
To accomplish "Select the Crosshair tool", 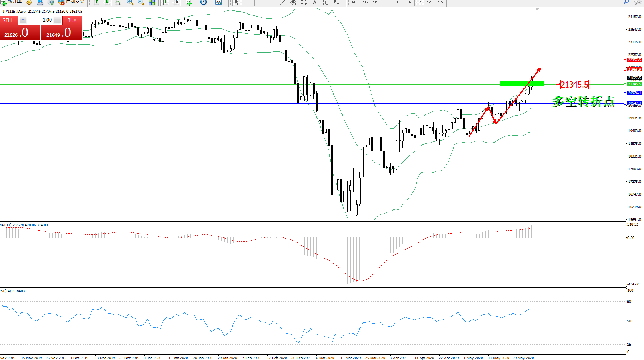I will (248, 2).
